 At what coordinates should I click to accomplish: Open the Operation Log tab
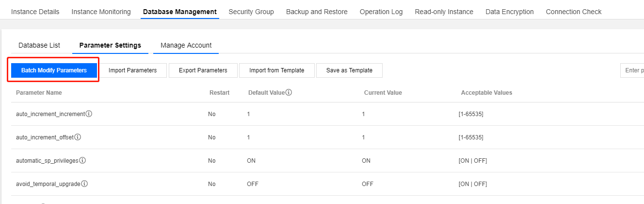click(x=381, y=12)
